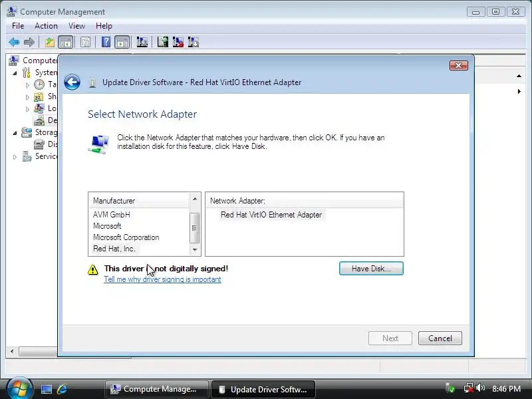The image size is (532, 399).
Task: Collapse the Storage tree node
Action: [x=15, y=133]
